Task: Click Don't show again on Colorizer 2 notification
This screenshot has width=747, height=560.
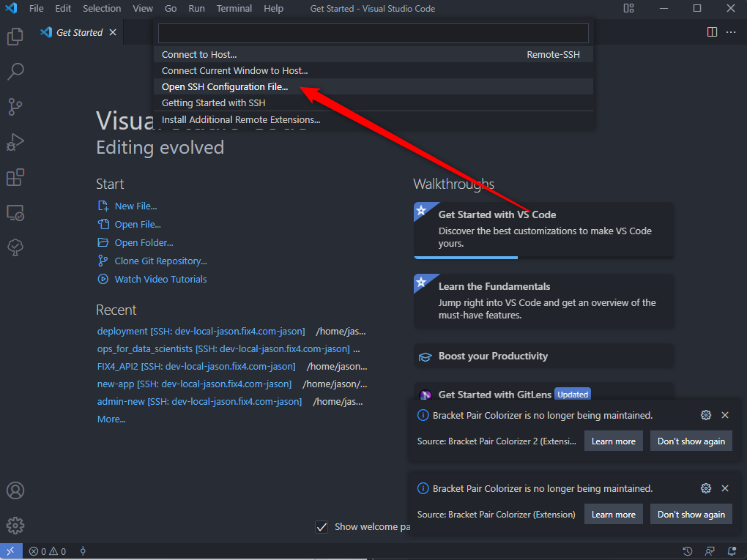Action: point(691,441)
